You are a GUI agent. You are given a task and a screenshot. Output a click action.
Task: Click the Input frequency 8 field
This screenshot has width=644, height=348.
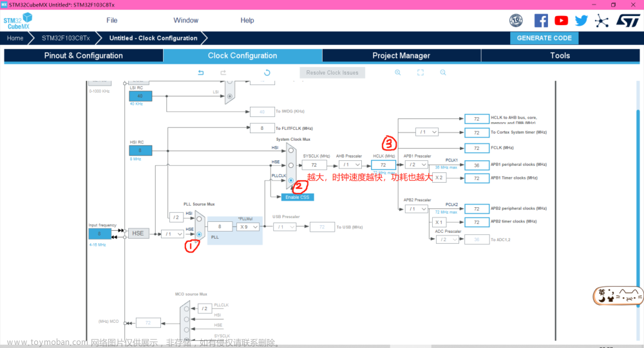click(x=99, y=234)
